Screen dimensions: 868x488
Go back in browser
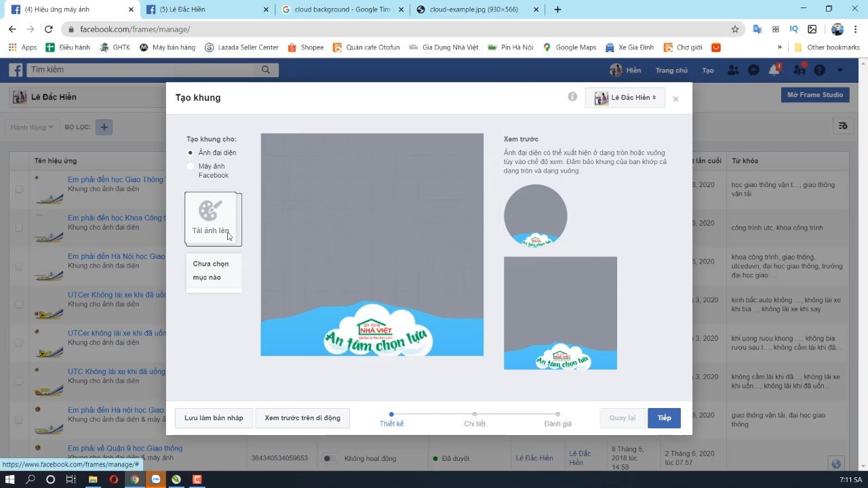(12, 29)
